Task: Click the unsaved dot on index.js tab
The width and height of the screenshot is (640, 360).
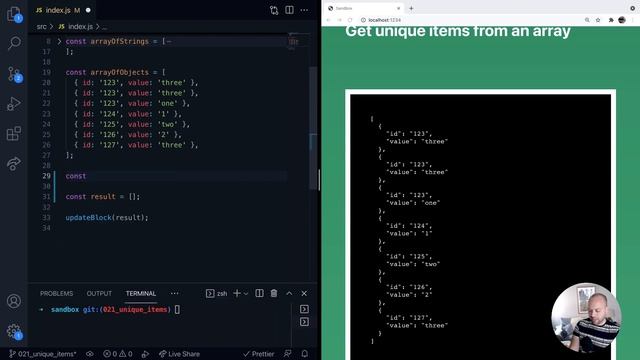Action: (88, 10)
